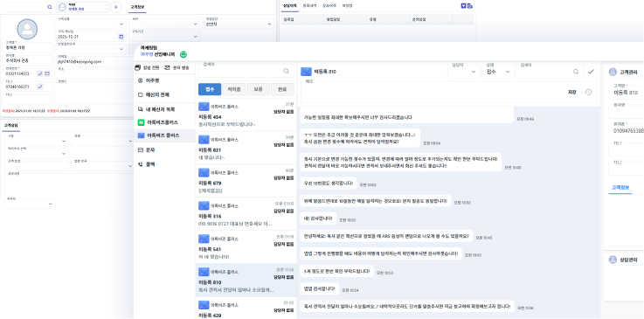
Task: Click the company field showing 주식회사 건종
Action: tap(28, 59)
